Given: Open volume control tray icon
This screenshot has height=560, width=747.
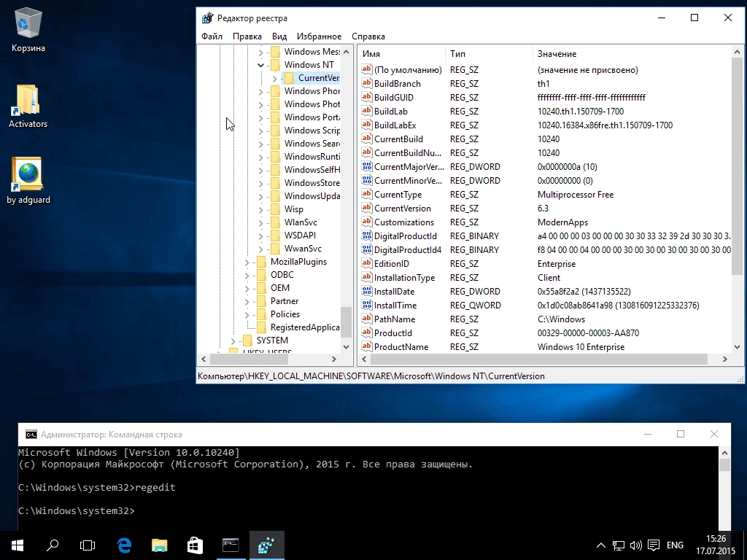Looking at the screenshot, I should point(635,545).
